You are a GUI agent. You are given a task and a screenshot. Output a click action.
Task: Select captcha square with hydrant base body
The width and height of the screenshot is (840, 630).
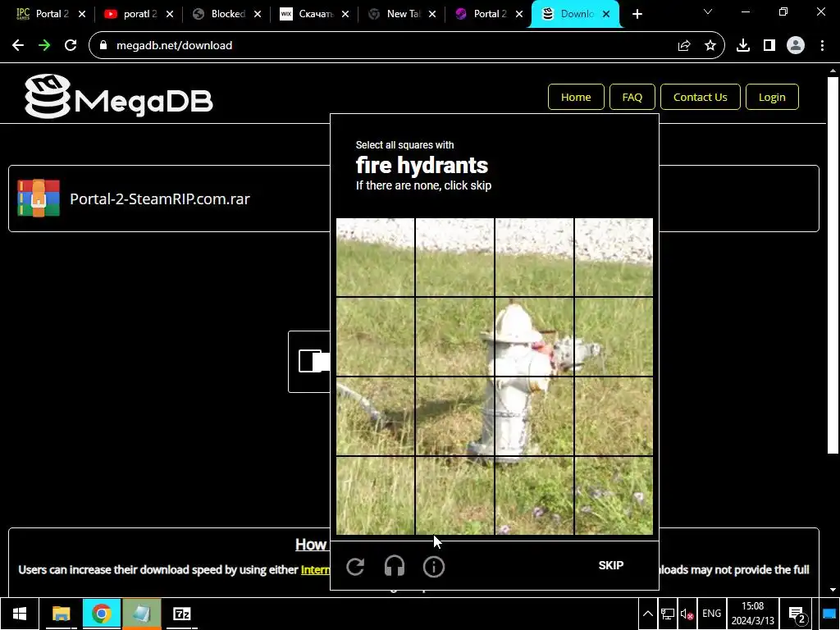point(533,416)
